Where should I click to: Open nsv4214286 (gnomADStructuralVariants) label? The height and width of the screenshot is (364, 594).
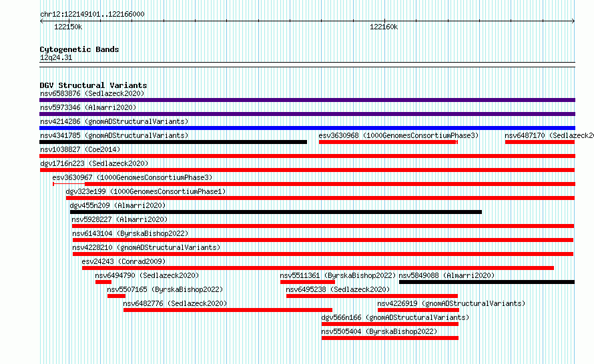tap(114, 121)
